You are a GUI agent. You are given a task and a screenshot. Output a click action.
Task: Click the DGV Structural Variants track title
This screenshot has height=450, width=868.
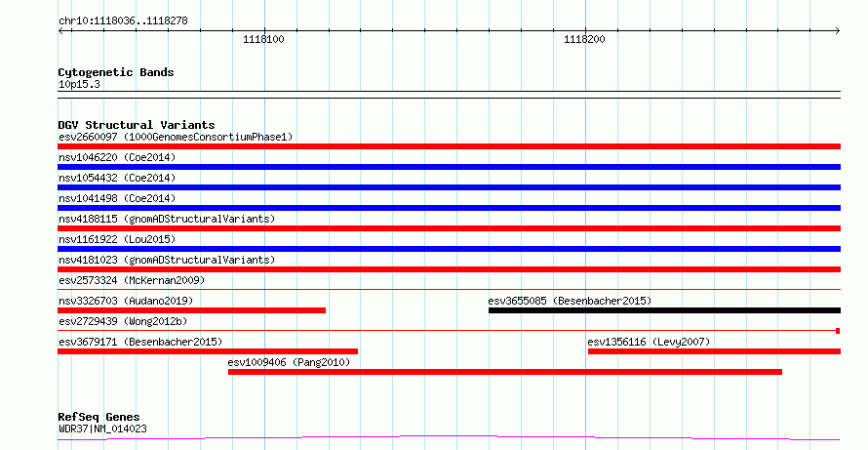[x=137, y=125]
